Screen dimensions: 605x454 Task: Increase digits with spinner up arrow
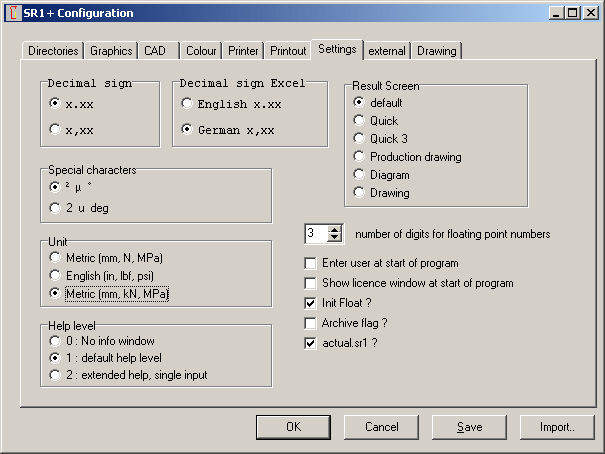334,229
